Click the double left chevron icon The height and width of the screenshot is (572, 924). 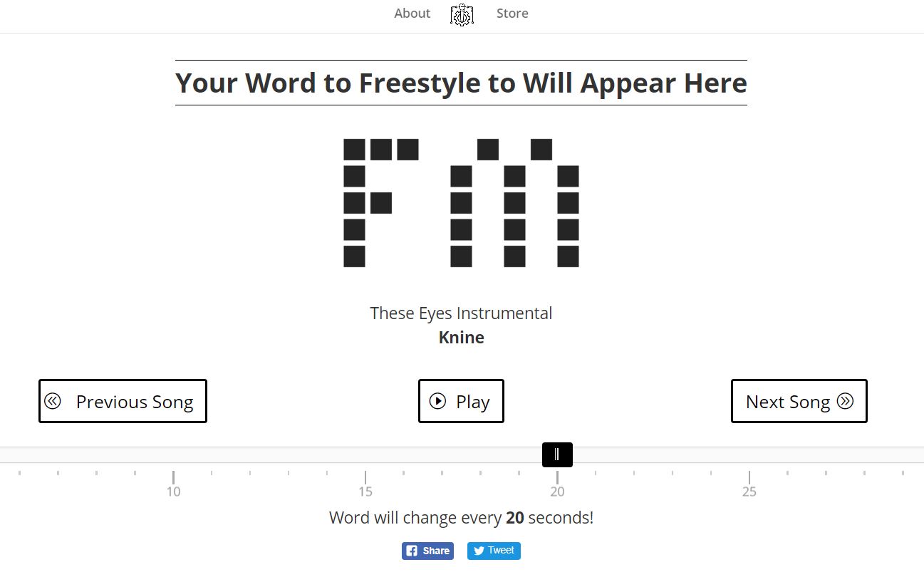tap(53, 401)
